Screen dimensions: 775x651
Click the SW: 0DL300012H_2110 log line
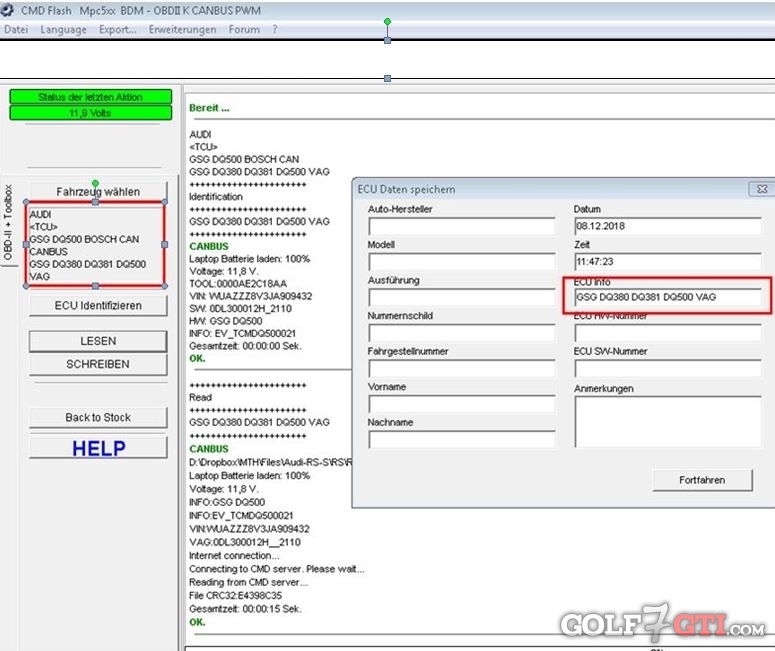point(240,308)
